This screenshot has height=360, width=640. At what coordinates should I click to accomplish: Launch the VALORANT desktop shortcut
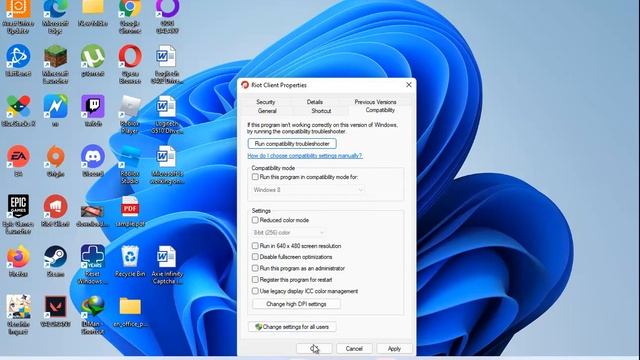[56, 307]
